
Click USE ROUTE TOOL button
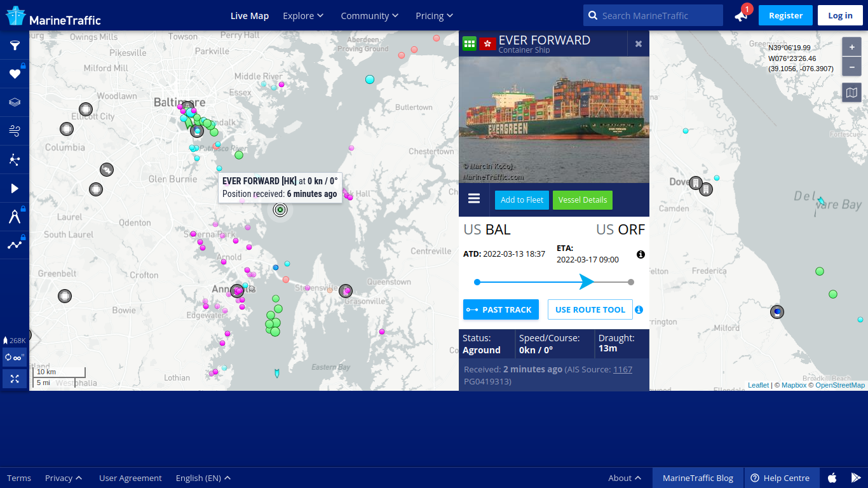590,309
